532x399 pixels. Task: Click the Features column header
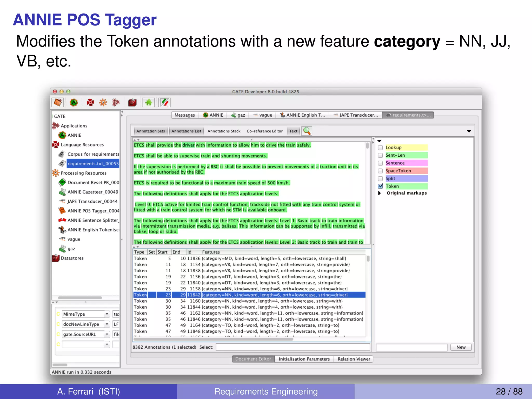pyautogui.click(x=283, y=252)
